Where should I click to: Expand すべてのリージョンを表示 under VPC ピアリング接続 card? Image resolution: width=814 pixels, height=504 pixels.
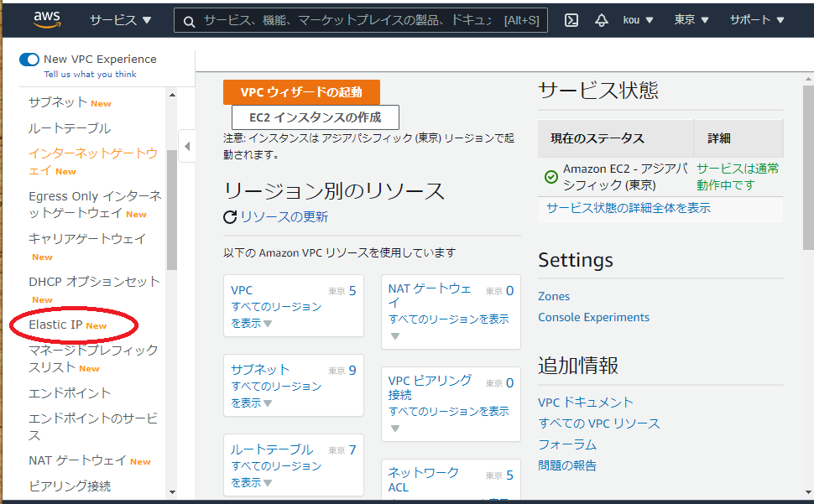coord(448,419)
